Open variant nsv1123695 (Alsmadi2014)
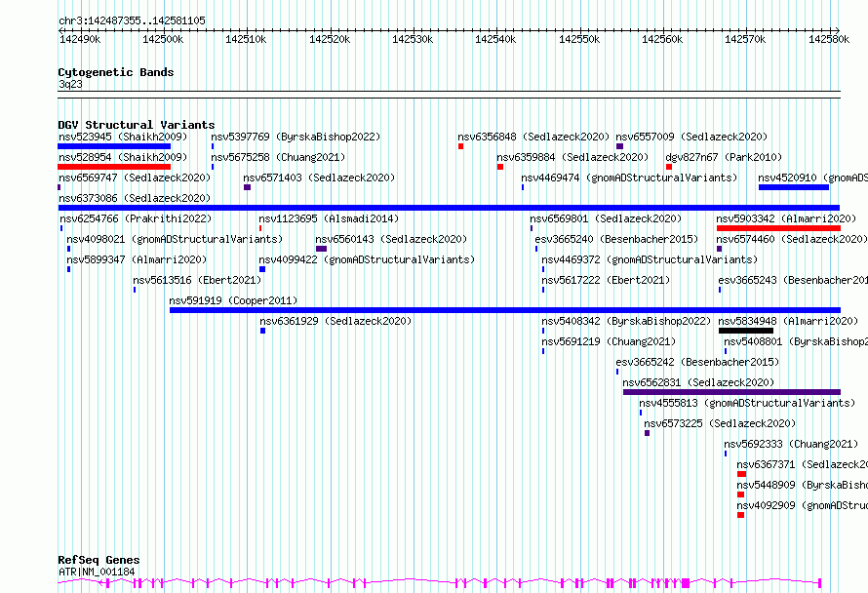The height and width of the screenshot is (593, 868). (x=329, y=218)
